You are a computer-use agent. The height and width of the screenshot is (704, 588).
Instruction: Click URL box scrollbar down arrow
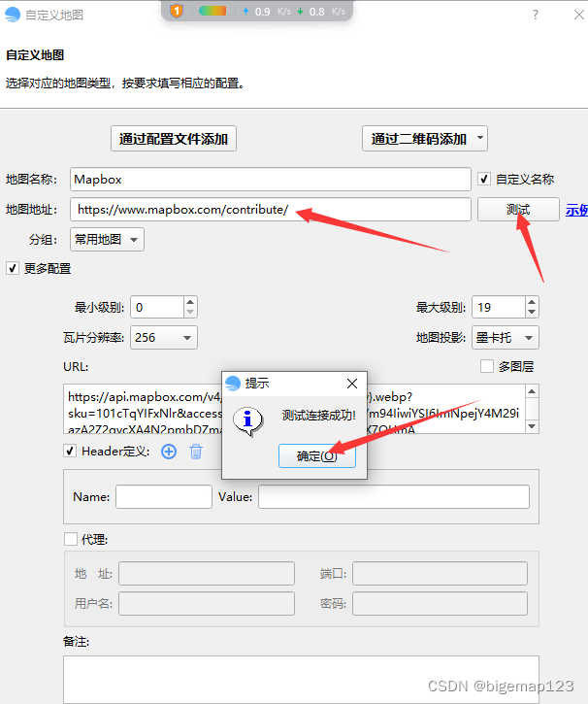532,426
